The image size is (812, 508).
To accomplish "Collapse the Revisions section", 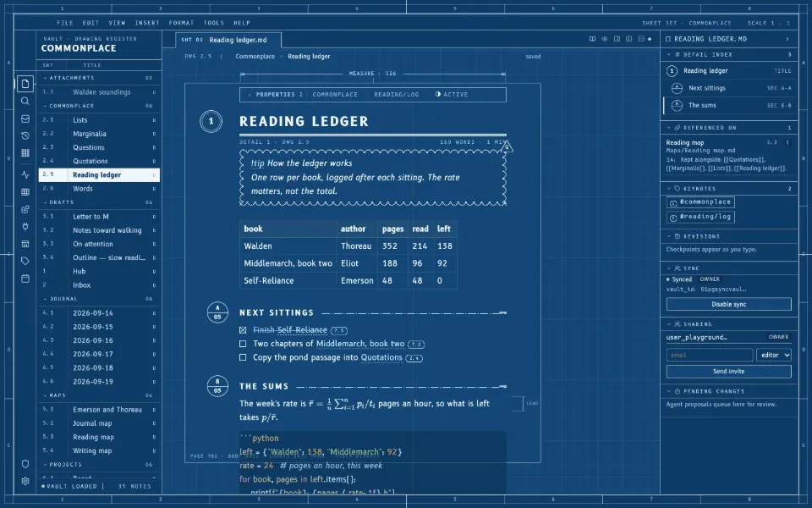I will pyautogui.click(x=668, y=236).
